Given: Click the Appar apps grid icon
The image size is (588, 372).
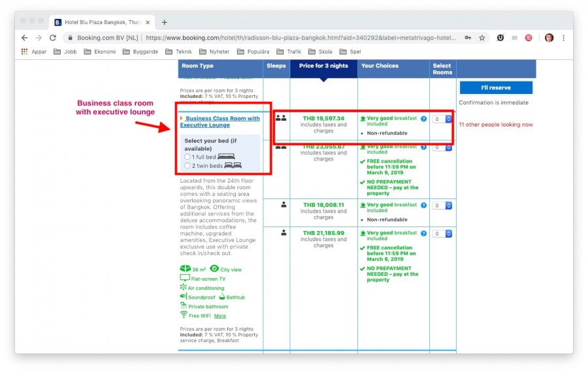Looking at the screenshot, I should (x=25, y=52).
